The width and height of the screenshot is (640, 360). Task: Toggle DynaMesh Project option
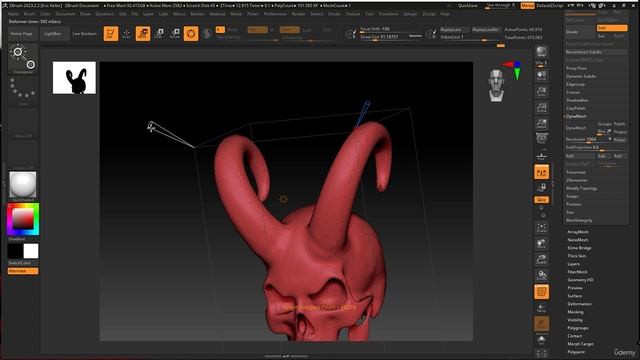[620, 132]
